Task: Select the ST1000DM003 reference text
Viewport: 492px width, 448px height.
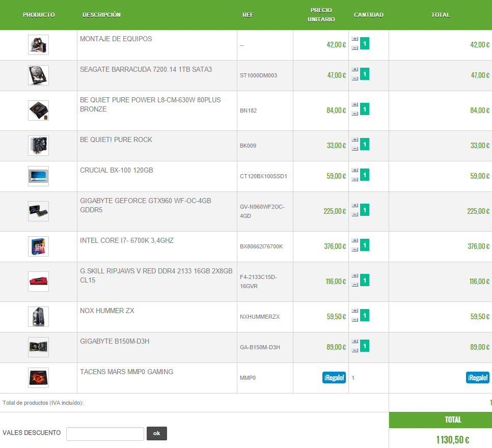Action: pyautogui.click(x=259, y=75)
